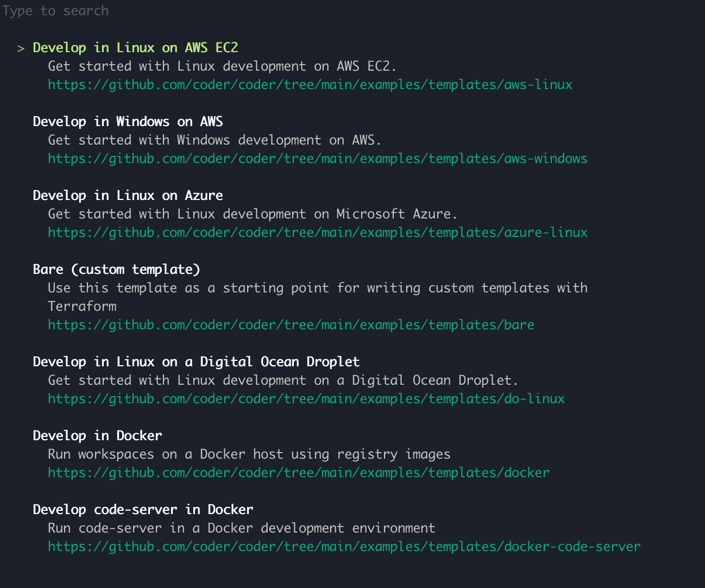Select 'Develop in Linux on AWS EC2'
The width and height of the screenshot is (705, 588).
tap(135, 48)
